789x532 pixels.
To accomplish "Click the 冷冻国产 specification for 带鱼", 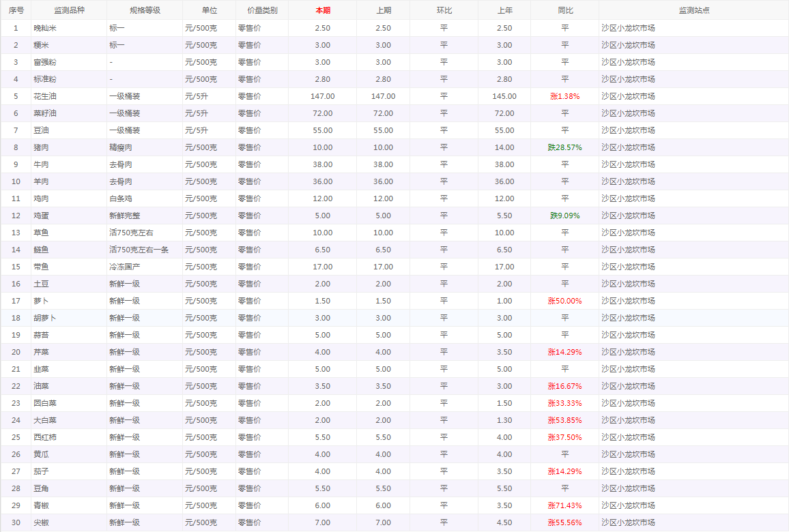I will coord(126,267).
